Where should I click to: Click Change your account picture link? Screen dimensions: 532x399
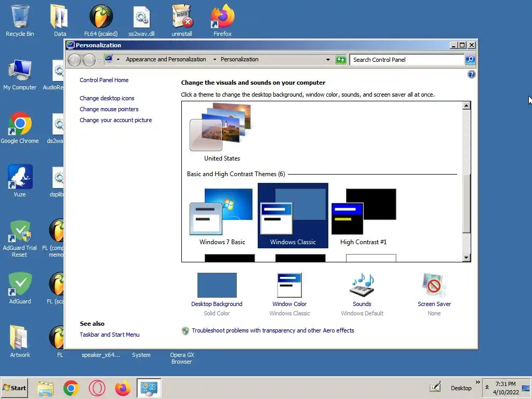(x=116, y=120)
